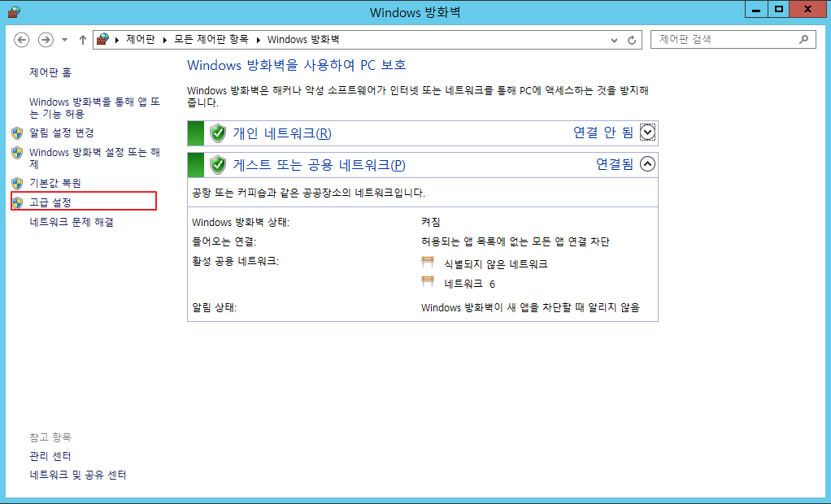
Task: Collapse the 게스트 또는 공용 네트워크 section chevron
Action: [x=647, y=163]
